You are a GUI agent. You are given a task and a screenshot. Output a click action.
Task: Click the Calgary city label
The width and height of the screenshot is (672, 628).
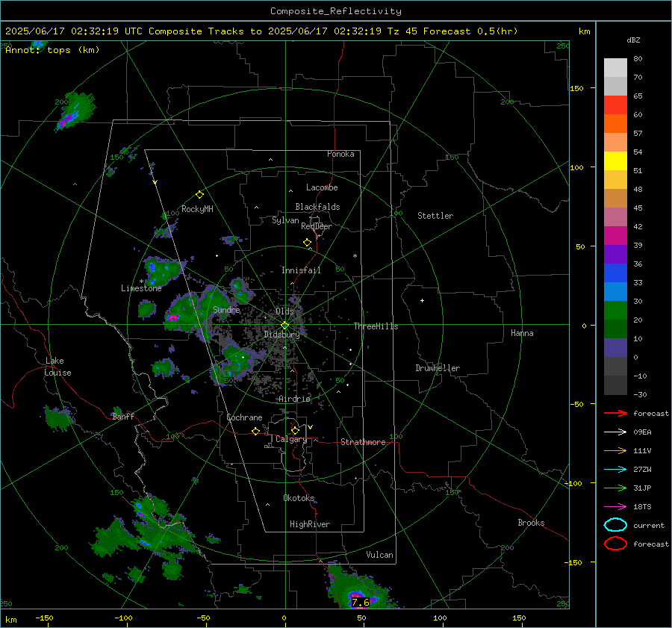291,439
